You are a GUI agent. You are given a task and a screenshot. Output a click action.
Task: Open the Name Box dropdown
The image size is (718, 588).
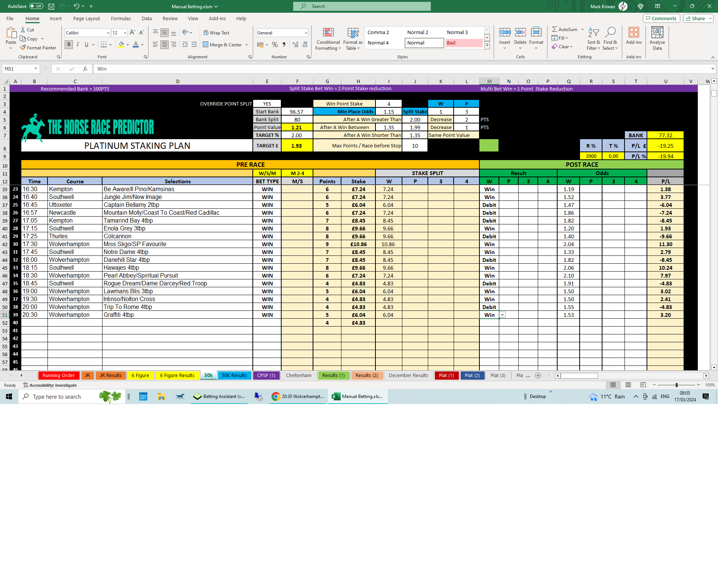pyautogui.click(x=36, y=69)
